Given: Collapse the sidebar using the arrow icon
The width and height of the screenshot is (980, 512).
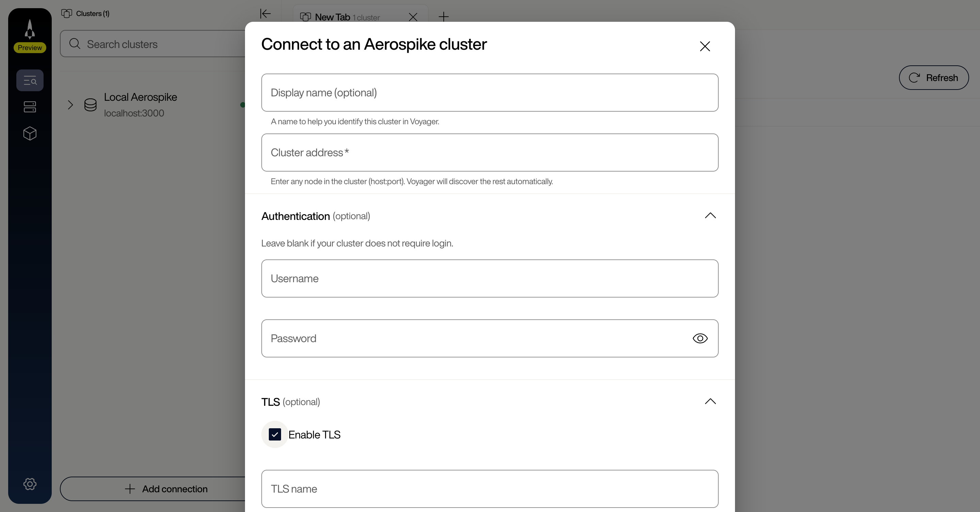Looking at the screenshot, I should tap(265, 14).
